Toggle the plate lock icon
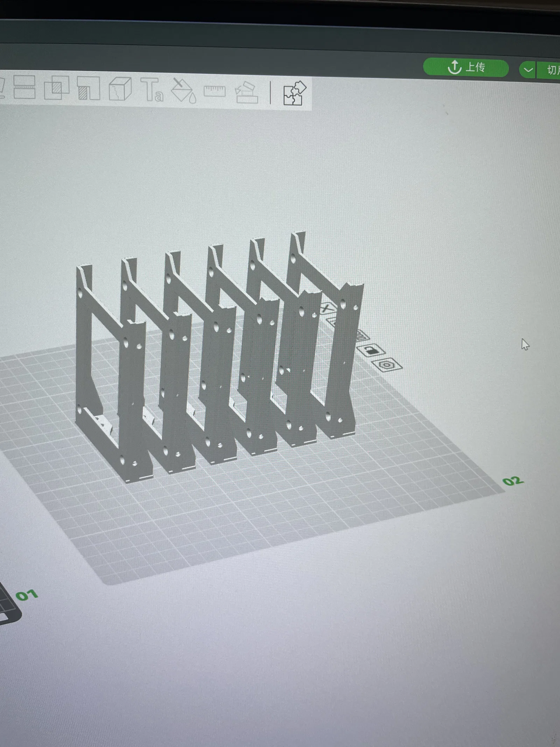560x747 pixels. 371,350
